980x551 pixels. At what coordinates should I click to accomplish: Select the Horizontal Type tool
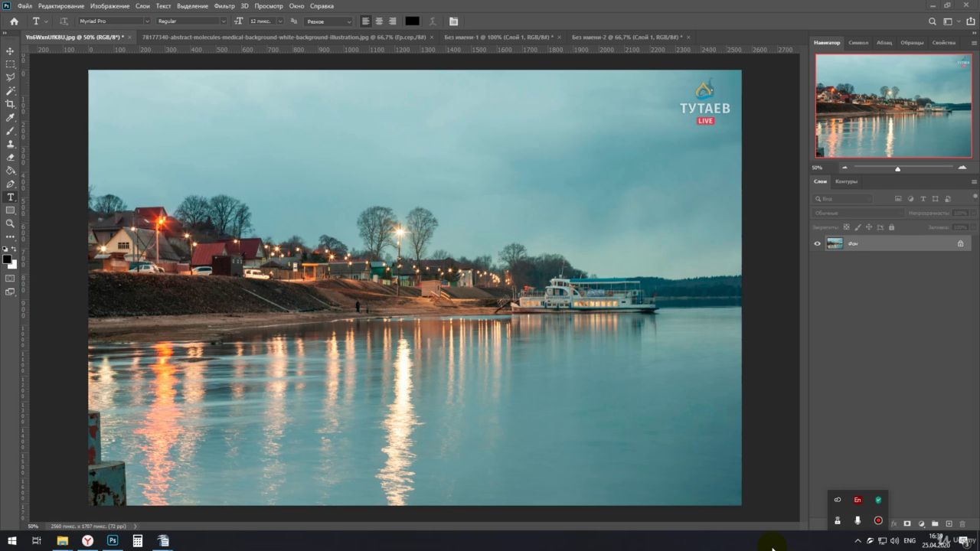(10, 197)
